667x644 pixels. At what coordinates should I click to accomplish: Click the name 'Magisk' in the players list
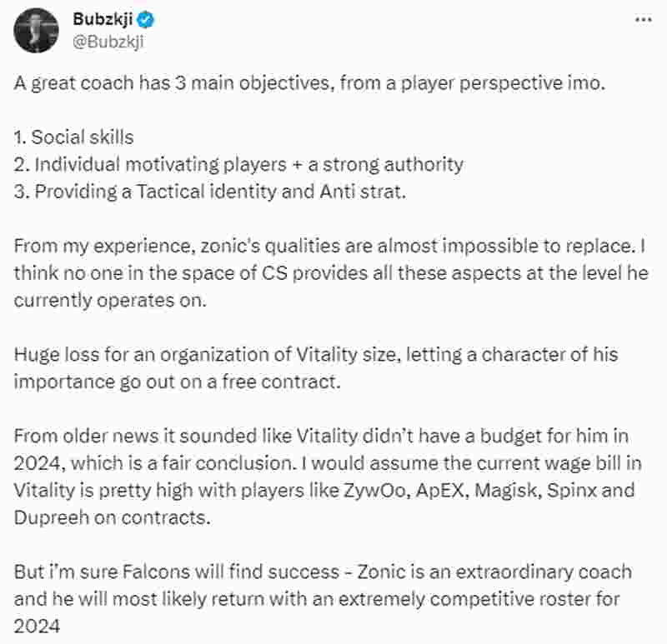(x=506, y=491)
